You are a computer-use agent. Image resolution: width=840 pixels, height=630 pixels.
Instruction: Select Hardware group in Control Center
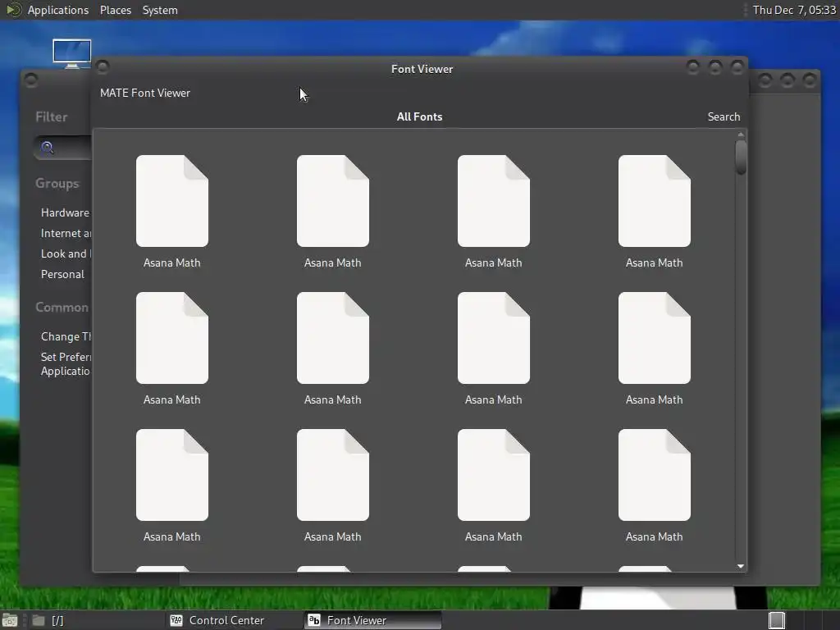[x=65, y=212]
